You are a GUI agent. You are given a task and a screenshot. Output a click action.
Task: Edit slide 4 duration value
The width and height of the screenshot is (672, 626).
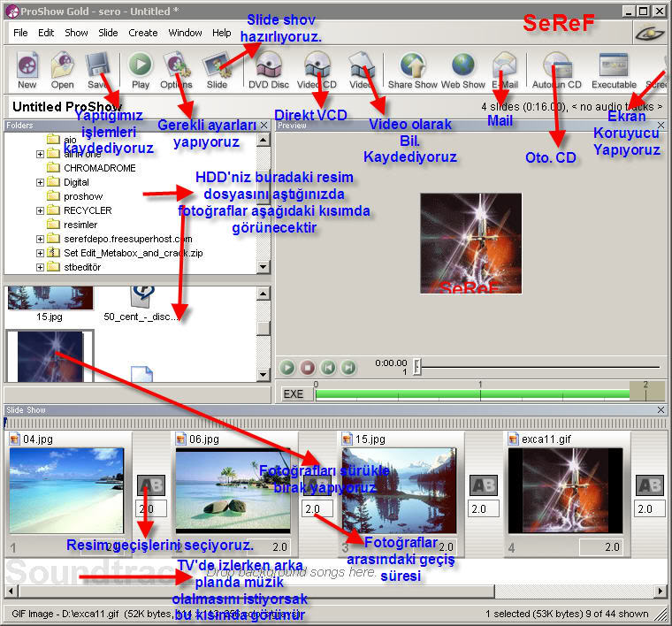(603, 546)
